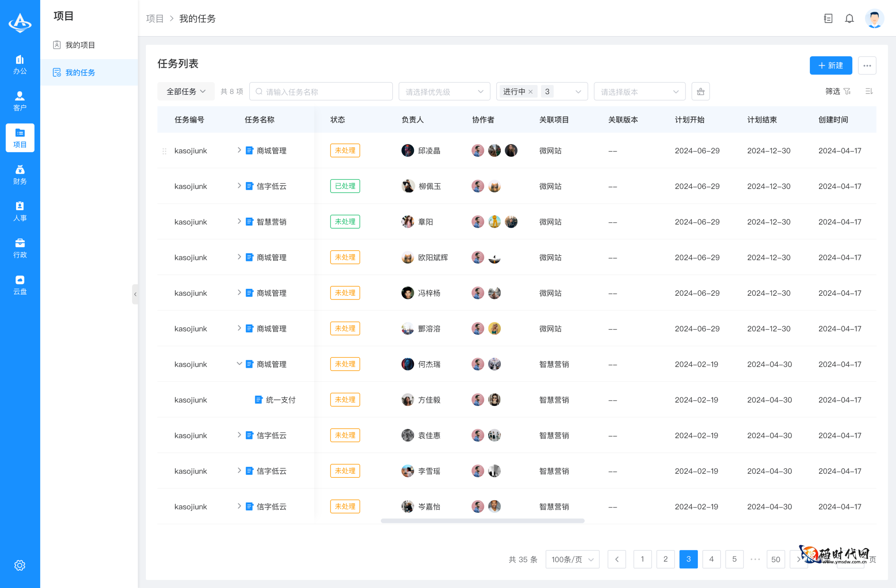Open the settings gear at sidebar bottom
The width and height of the screenshot is (896, 588).
coord(20,565)
